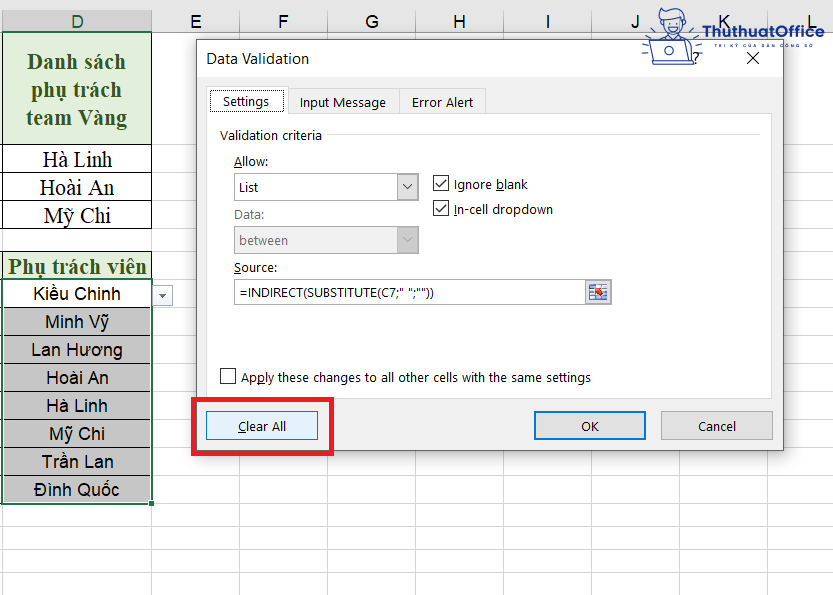Switch to the Error Alert tab

point(441,101)
